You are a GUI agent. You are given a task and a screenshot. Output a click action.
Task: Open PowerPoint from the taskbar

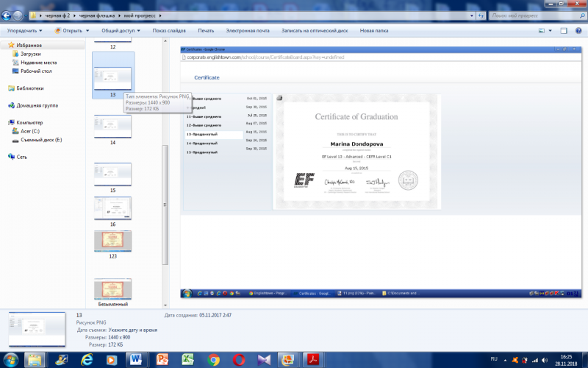pyautogui.click(x=162, y=360)
